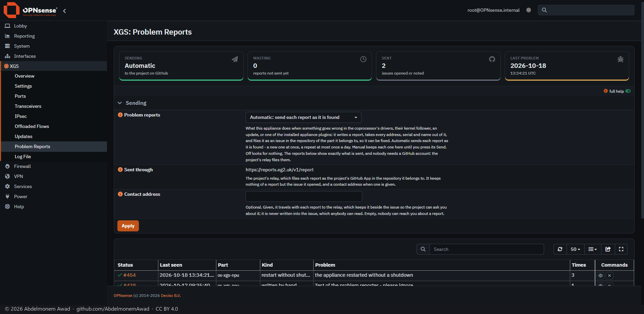The image size is (644, 314).
Task: View details of report #454
Action: click(600, 276)
